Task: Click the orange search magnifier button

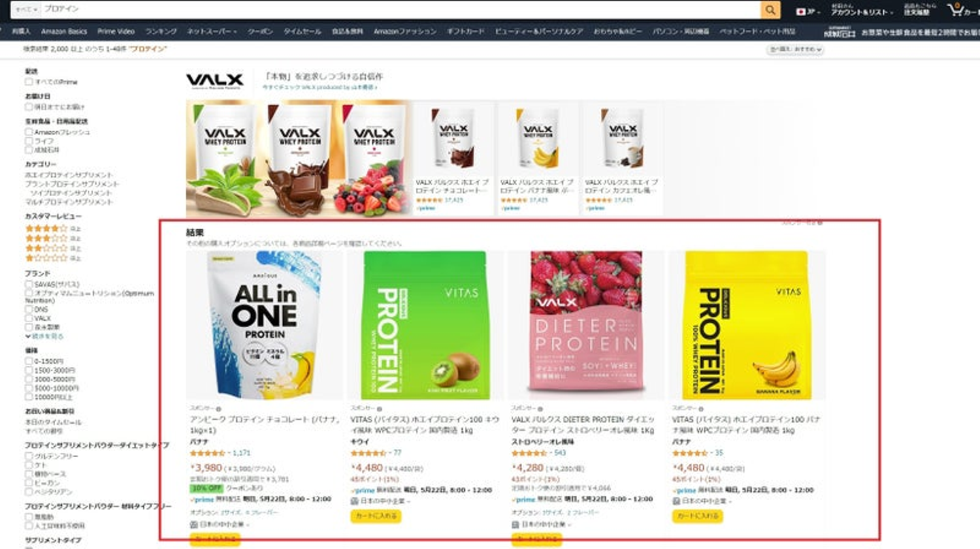Action: pyautogui.click(x=770, y=10)
